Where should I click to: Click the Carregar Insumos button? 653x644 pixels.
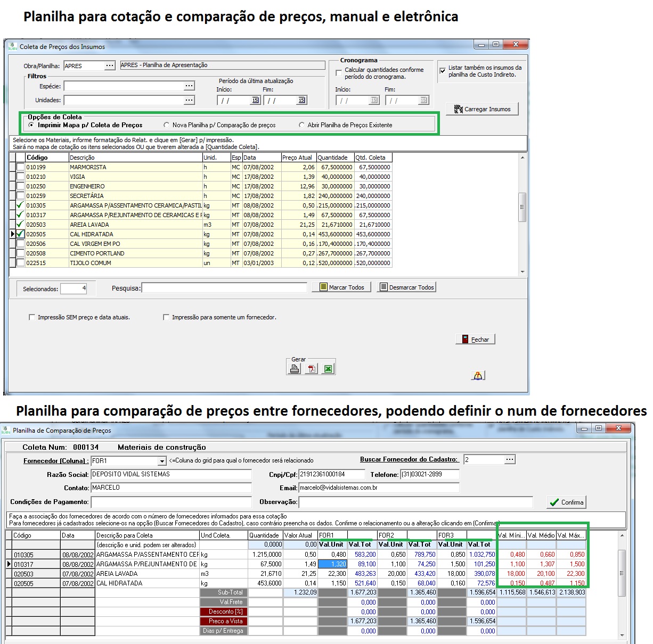[482, 109]
